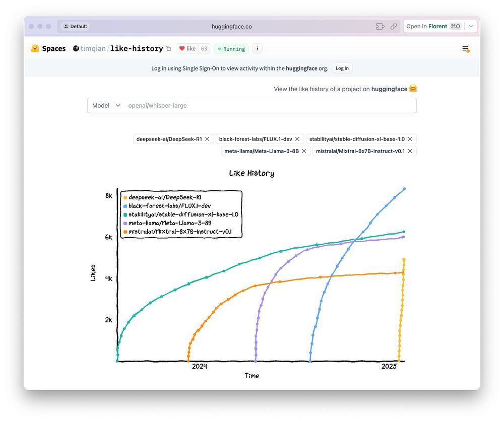This screenshot has width=504, height=422.
Task: Click the Like History chart title
Action: click(x=251, y=173)
